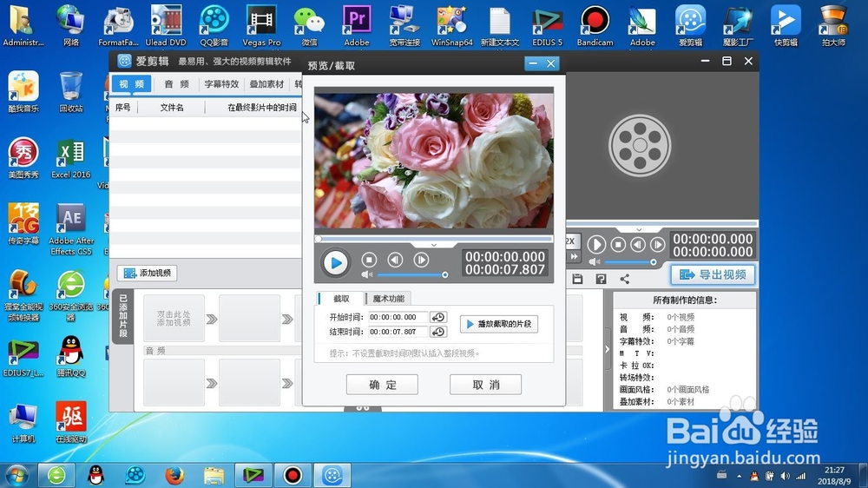
Task: Switch to the 截取 tab
Action: point(341,299)
